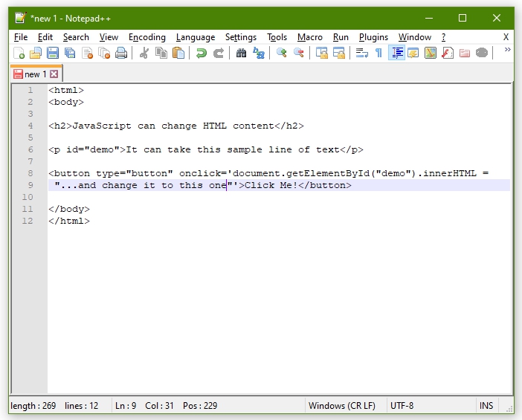Open the Settings menu
Screen dimensions: 522x420
coord(241,37)
